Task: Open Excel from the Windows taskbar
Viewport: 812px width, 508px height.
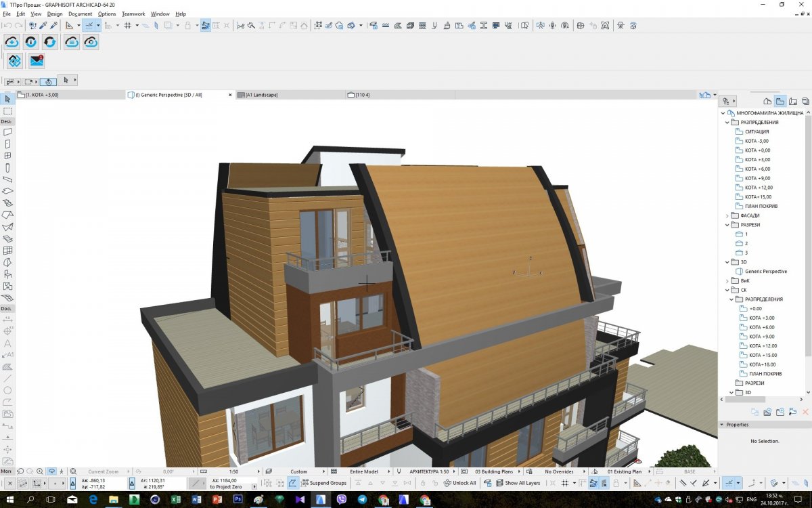Action: pyautogui.click(x=175, y=499)
